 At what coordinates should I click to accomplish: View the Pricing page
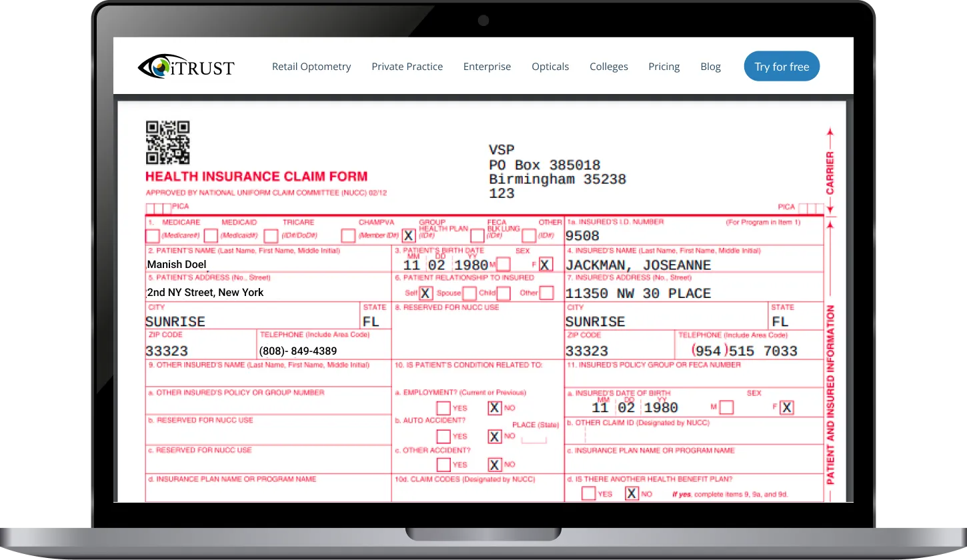664,67
